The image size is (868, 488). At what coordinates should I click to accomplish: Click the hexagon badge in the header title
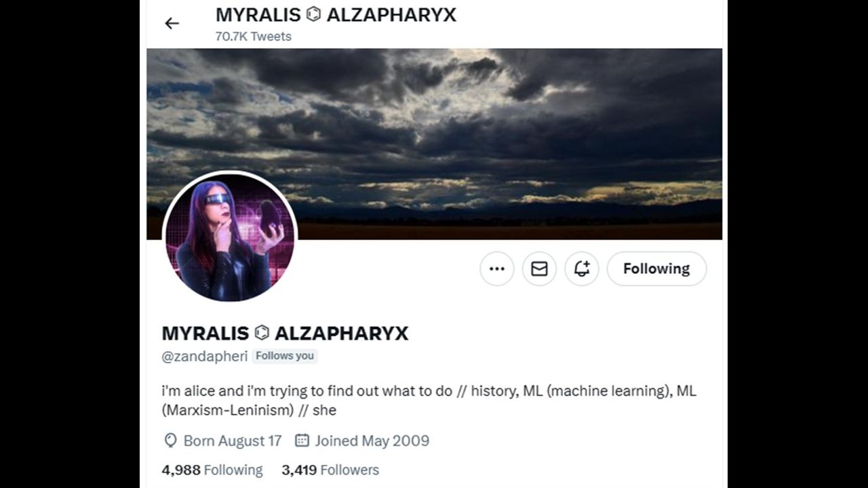pyautogui.click(x=313, y=14)
